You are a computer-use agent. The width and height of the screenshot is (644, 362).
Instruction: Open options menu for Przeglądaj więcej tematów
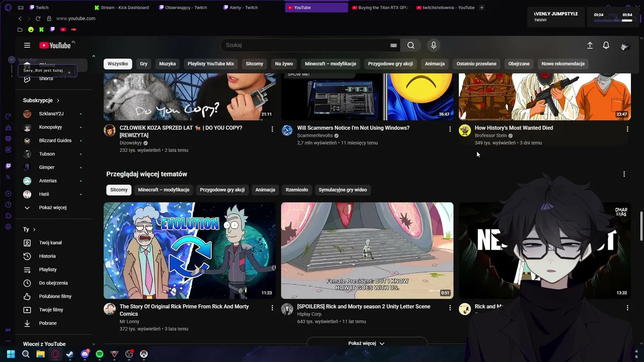point(624,174)
